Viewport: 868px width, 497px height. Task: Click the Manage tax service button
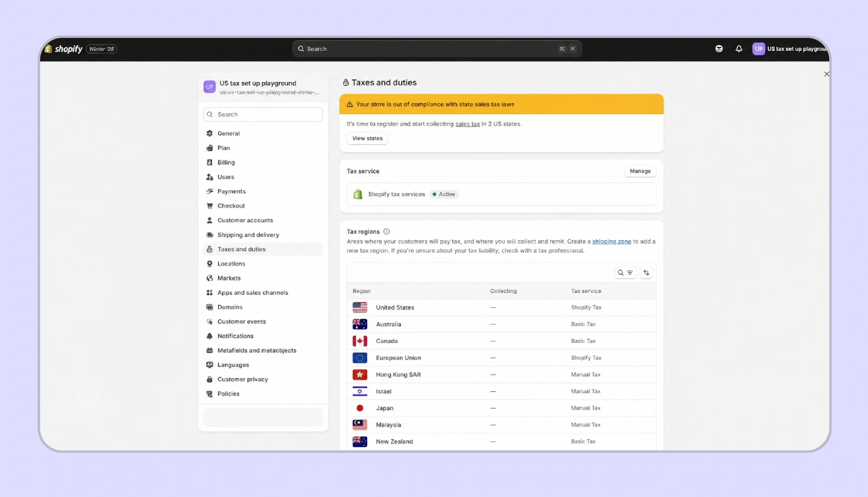640,171
